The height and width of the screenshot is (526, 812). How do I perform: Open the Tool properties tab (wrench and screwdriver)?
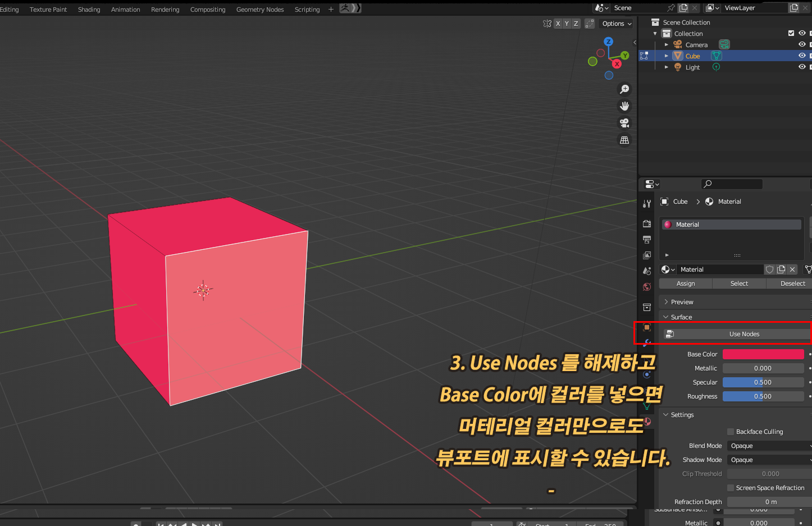[x=647, y=204]
